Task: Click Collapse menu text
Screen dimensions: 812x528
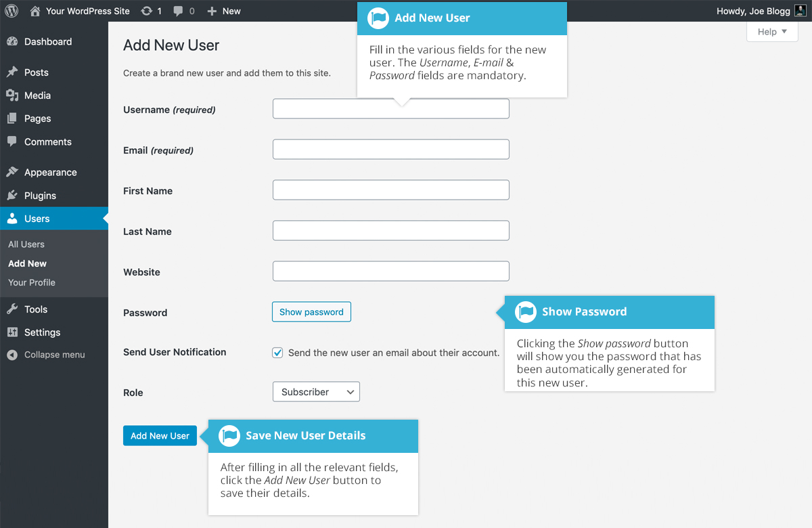Action: [55, 355]
